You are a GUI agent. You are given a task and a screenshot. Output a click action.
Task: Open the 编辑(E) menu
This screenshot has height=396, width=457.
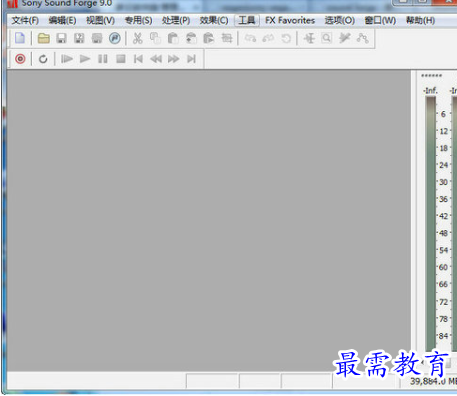(x=62, y=21)
